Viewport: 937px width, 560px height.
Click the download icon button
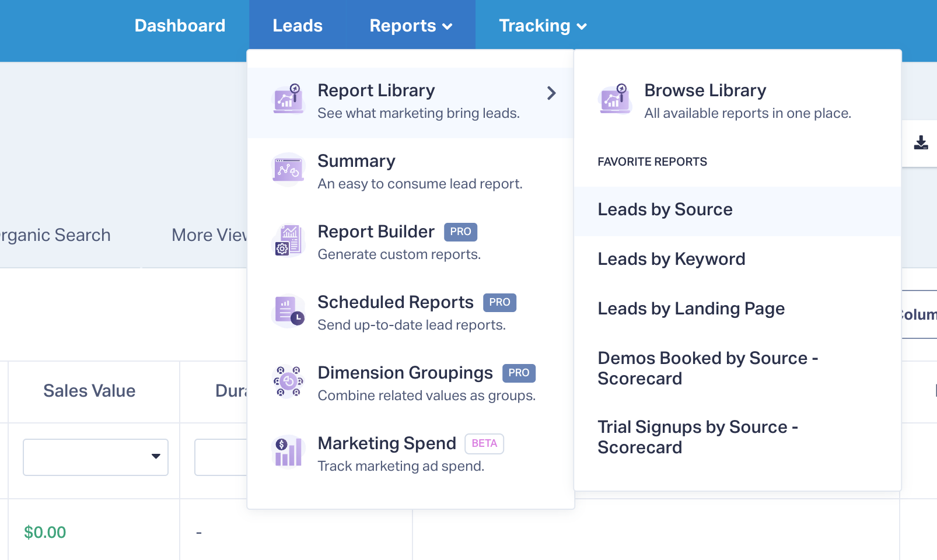coord(921,143)
